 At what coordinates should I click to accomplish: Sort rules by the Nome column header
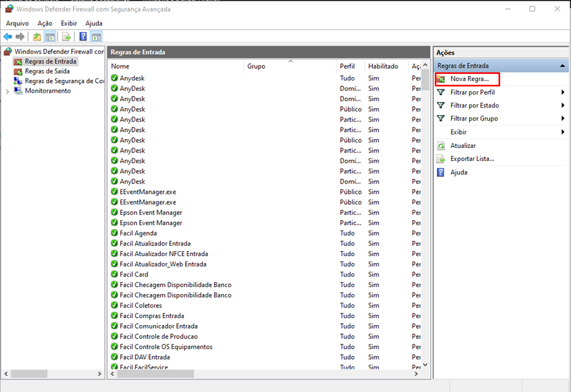[x=176, y=66]
